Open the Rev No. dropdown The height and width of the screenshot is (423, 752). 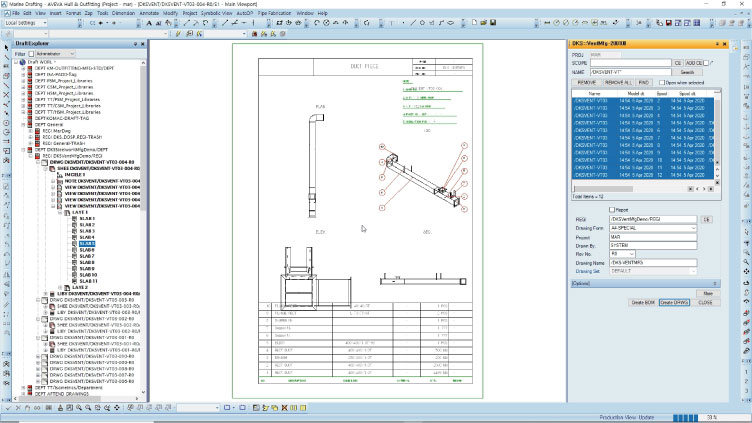point(632,254)
